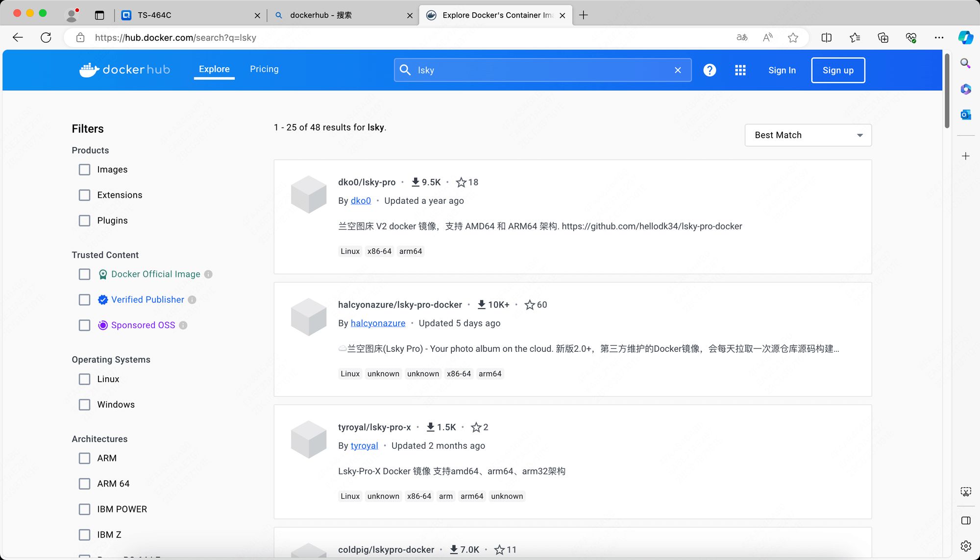This screenshot has height=560, width=980.
Task: Enable the Verified Publisher filter
Action: pos(85,300)
